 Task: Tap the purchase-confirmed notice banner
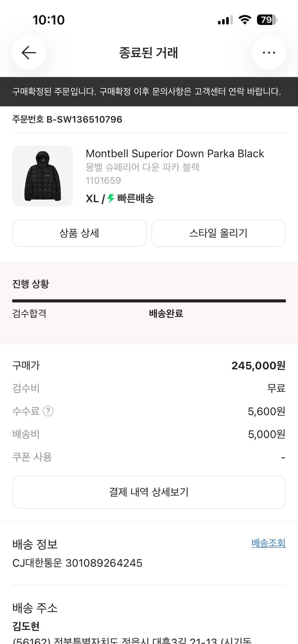click(149, 91)
